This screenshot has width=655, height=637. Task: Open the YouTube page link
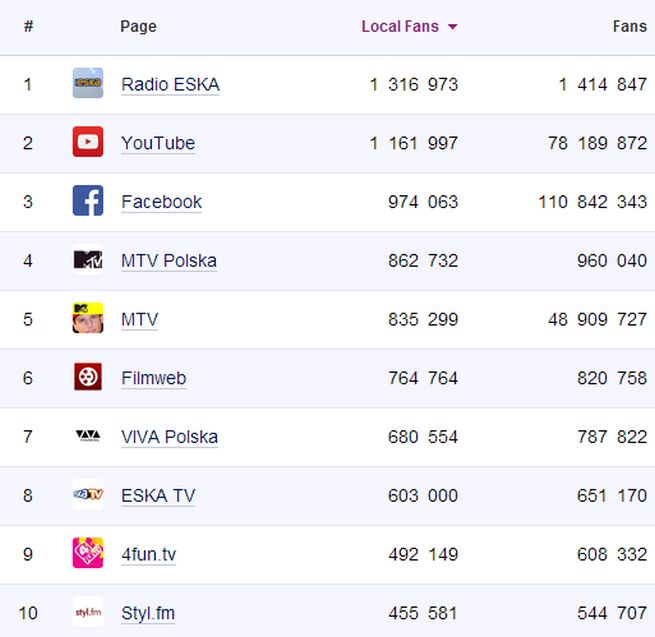click(x=158, y=143)
